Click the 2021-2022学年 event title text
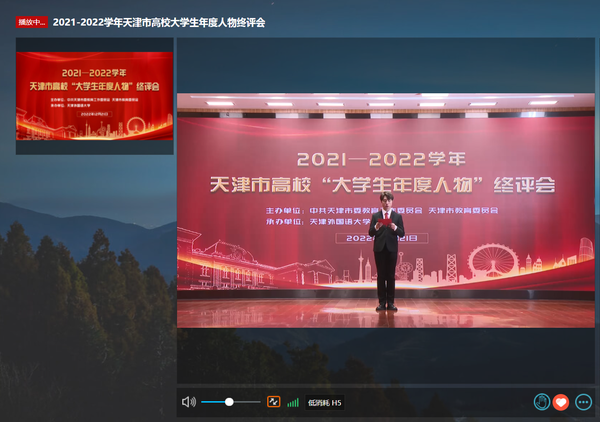This screenshot has width=600, height=422. (x=158, y=22)
